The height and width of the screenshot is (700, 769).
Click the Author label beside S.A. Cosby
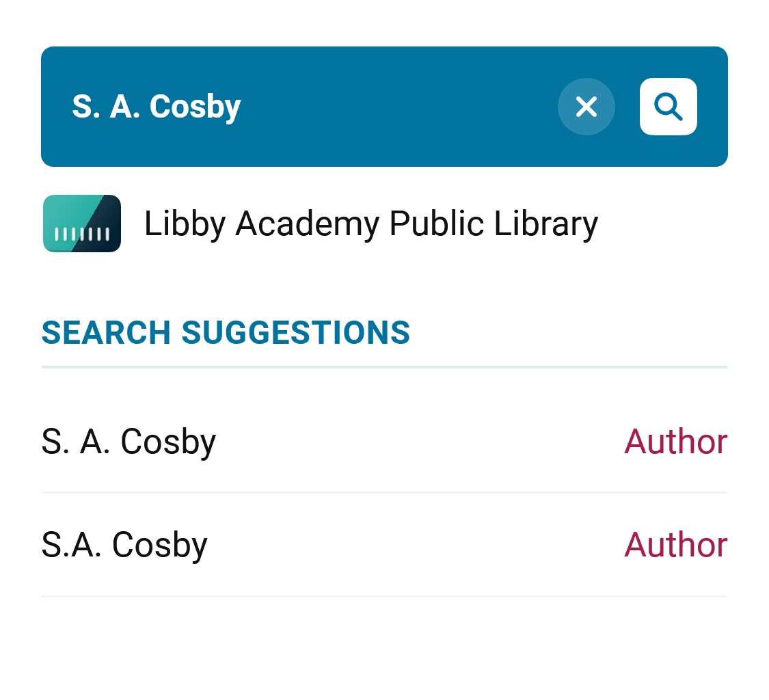(675, 545)
